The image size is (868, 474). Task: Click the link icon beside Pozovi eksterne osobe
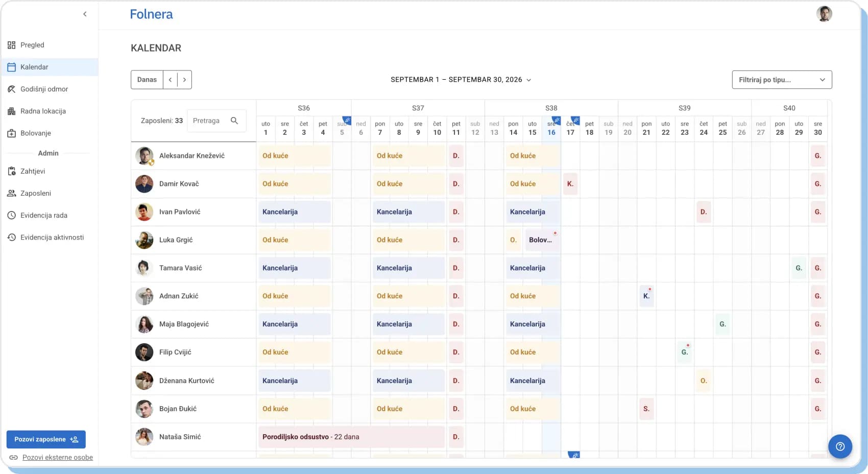pos(14,457)
